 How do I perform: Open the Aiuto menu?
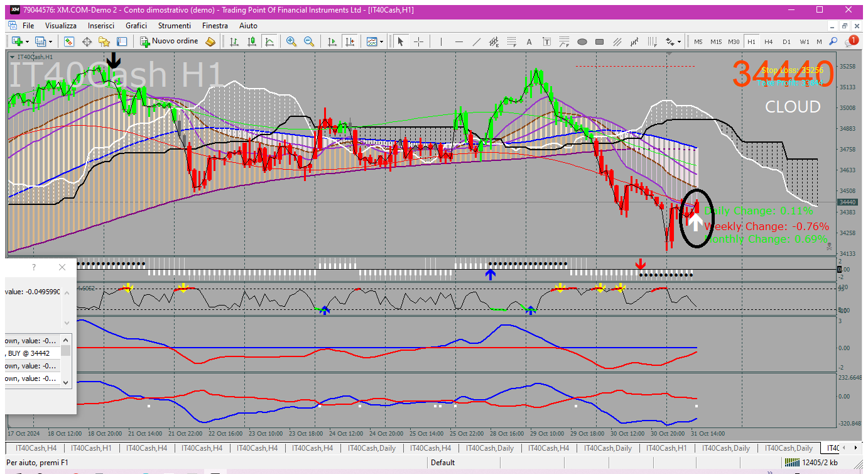[248, 26]
